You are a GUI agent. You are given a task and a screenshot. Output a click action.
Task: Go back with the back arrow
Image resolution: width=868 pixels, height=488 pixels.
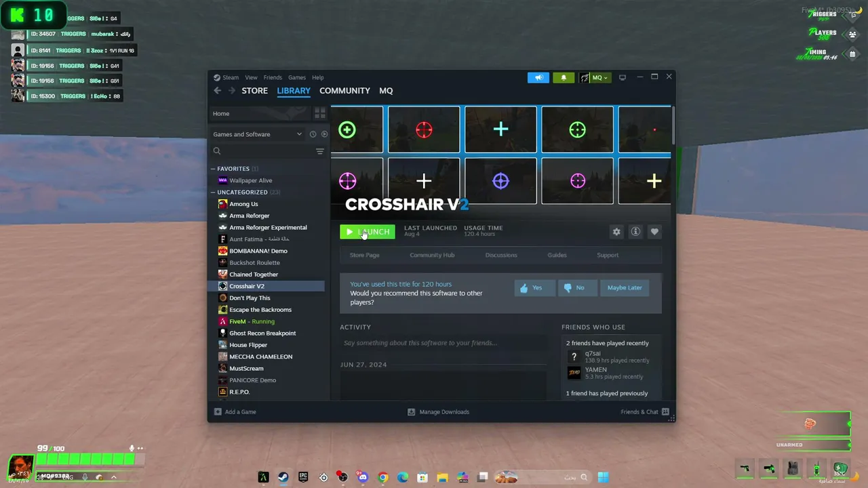pyautogui.click(x=217, y=91)
